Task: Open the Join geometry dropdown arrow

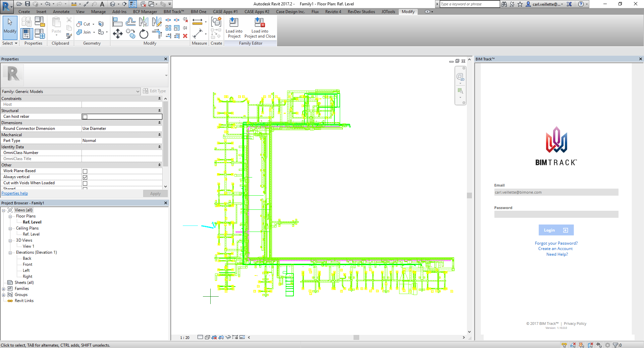Action: pyautogui.click(x=94, y=32)
